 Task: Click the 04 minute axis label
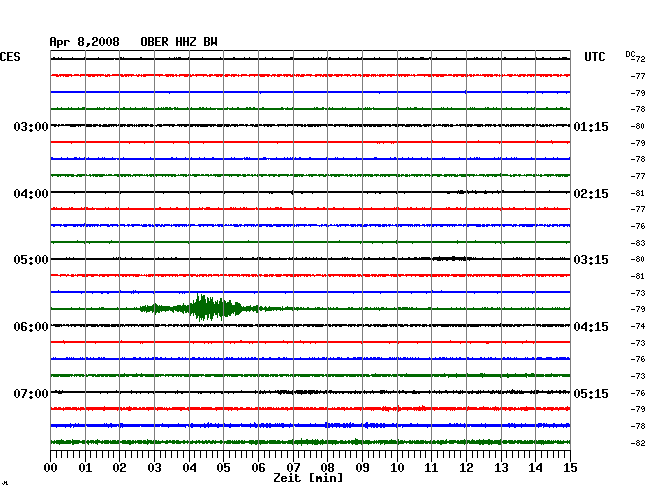click(x=189, y=468)
